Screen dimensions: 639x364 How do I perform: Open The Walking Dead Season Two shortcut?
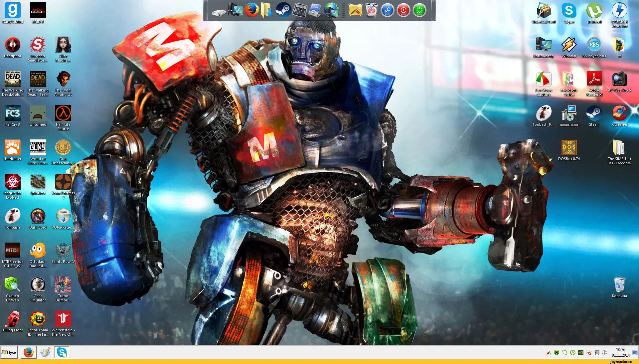click(38, 84)
